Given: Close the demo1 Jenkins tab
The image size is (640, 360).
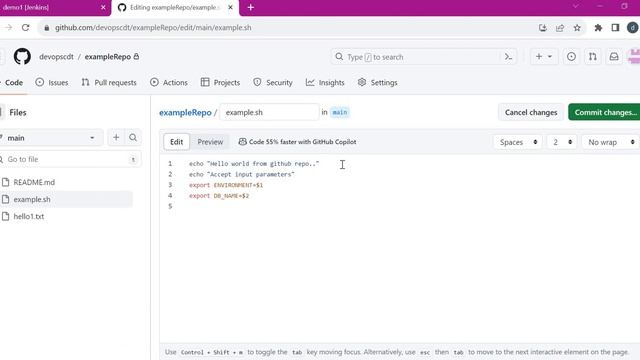Looking at the screenshot, I should coord(103,7).
